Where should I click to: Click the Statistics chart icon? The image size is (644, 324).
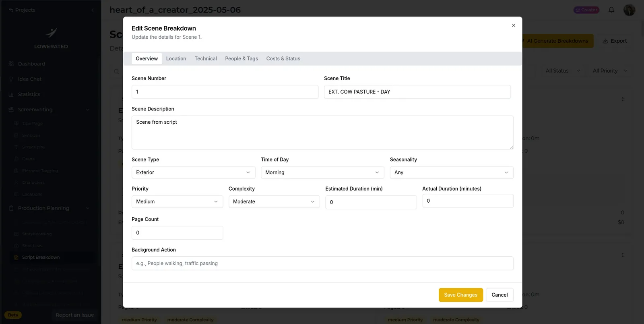11,94
